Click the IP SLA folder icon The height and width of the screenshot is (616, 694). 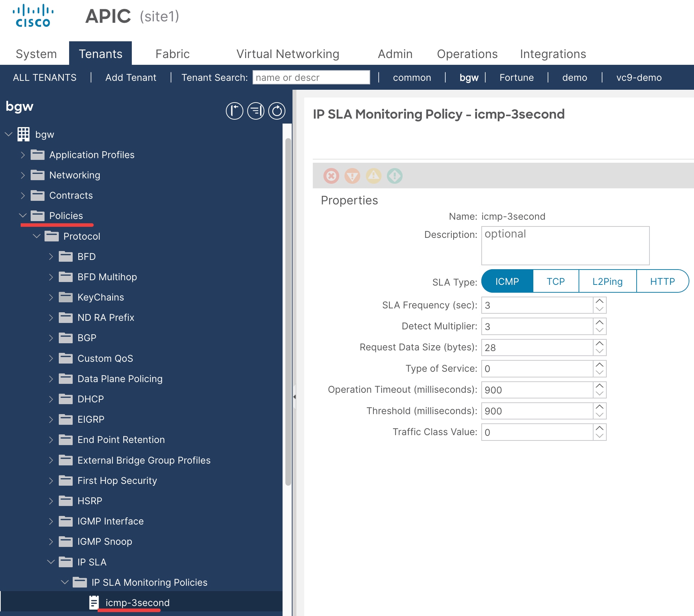click(66, 562)
